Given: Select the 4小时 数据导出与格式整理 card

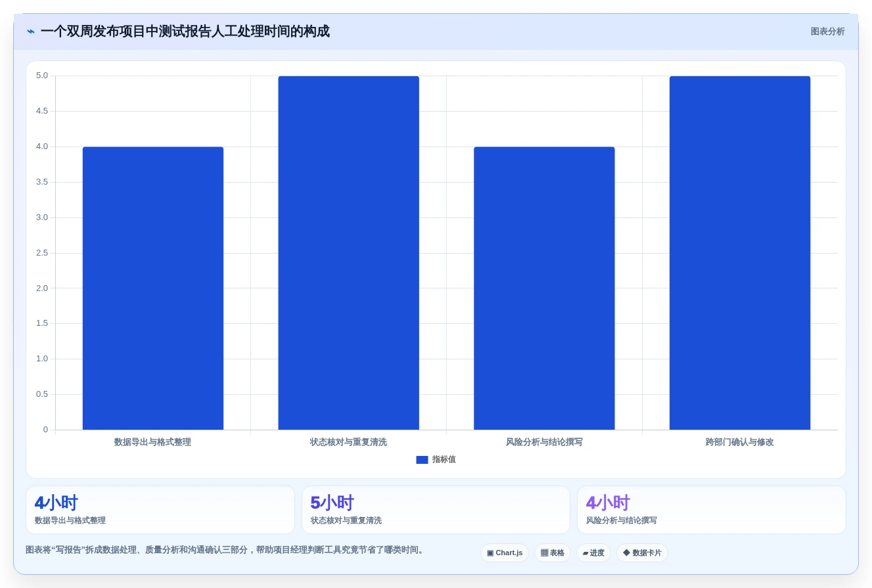Looking at the screenshot, I should [x=160, y=510].
